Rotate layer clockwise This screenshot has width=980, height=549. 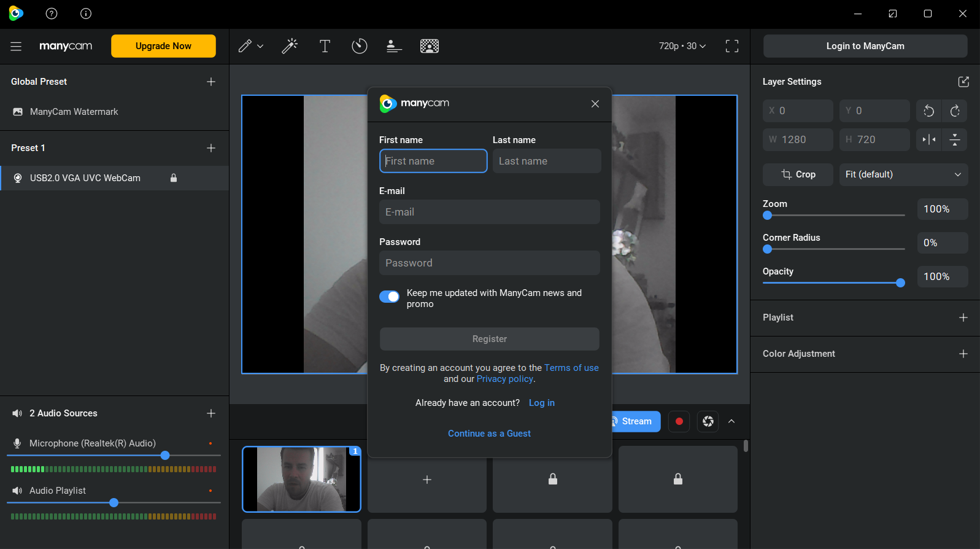point(955,111)
